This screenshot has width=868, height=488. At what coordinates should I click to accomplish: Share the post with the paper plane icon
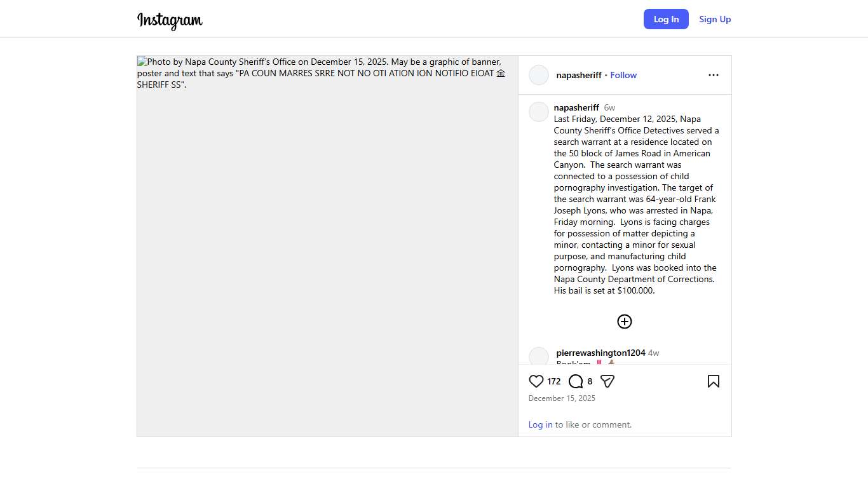pyautogui.click(x=607, y=381)
